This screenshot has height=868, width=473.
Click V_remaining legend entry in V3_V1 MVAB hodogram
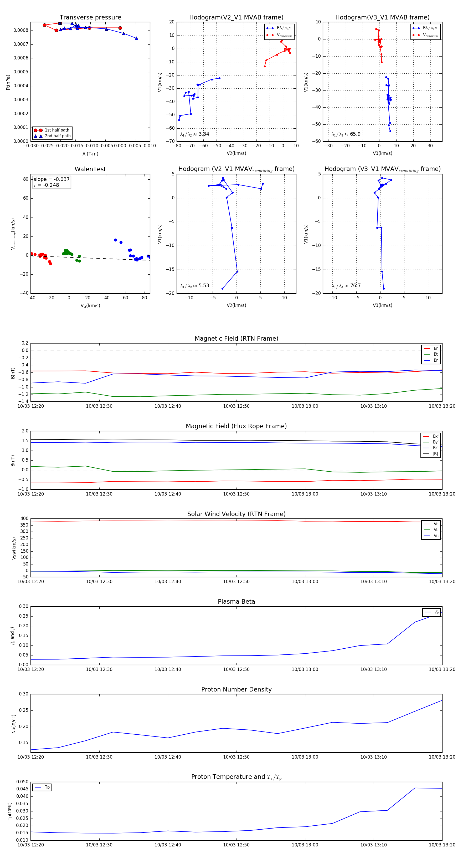[x=425, y=35]
